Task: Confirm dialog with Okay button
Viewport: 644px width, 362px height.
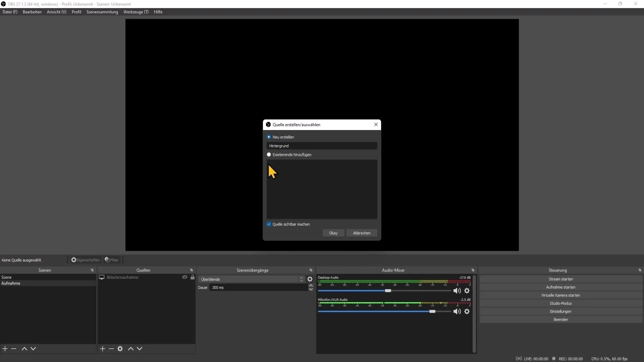Action: coord(333,233)
